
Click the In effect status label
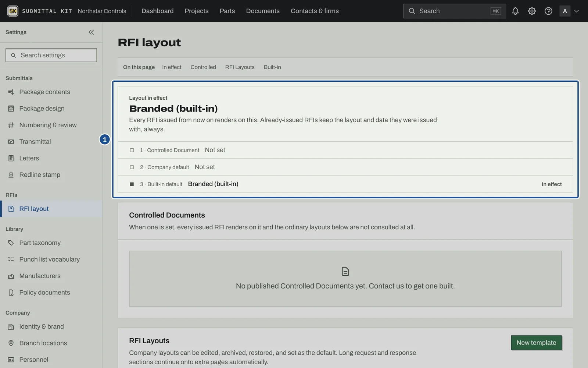(x=552, y=184)
